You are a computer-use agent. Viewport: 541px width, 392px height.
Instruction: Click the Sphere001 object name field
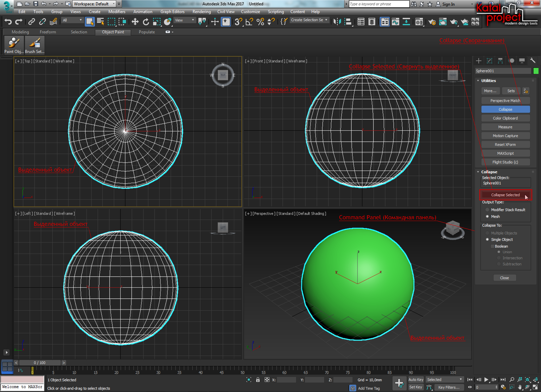coord(503,71)
